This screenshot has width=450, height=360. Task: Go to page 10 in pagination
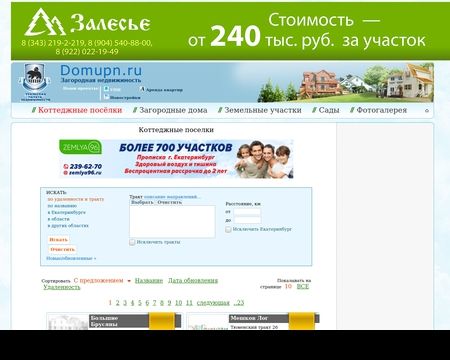[179, 303]
